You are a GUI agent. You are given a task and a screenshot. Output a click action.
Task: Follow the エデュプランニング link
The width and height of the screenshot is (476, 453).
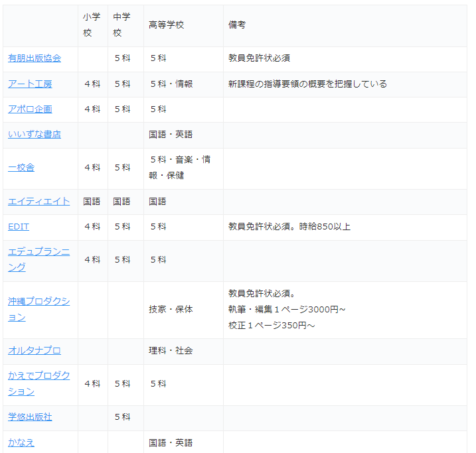(39, 259)
